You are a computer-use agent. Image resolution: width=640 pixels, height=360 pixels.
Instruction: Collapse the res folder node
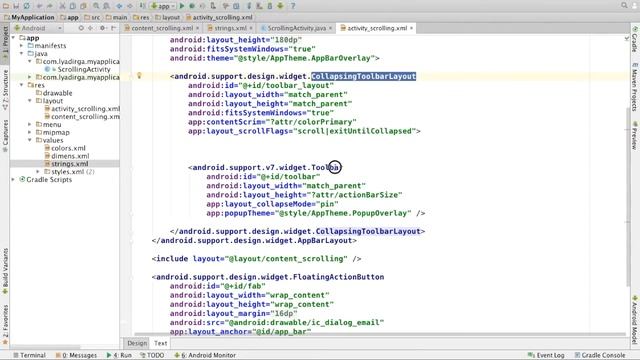pyautogui.click(x=22, y=85)
